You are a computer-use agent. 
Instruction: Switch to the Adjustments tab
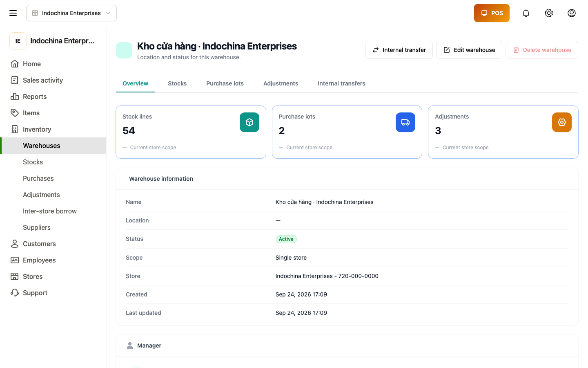pyautogui.click(x=281, y=83)
